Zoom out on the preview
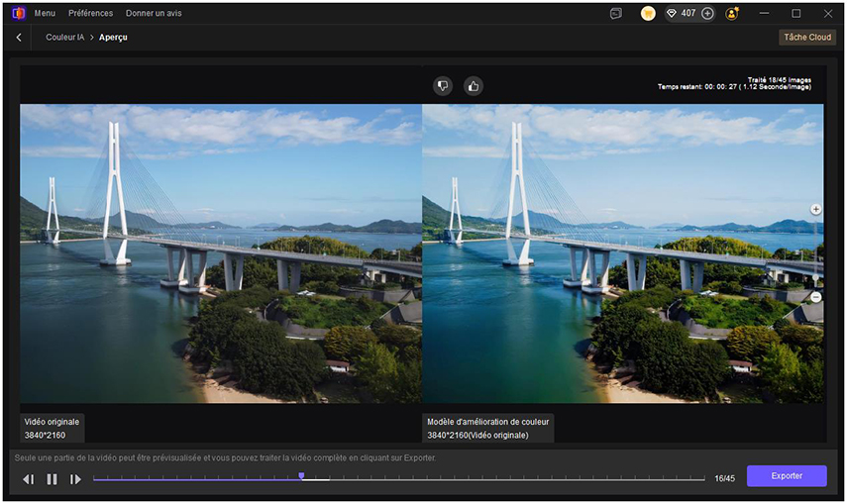 click(815, 297)
